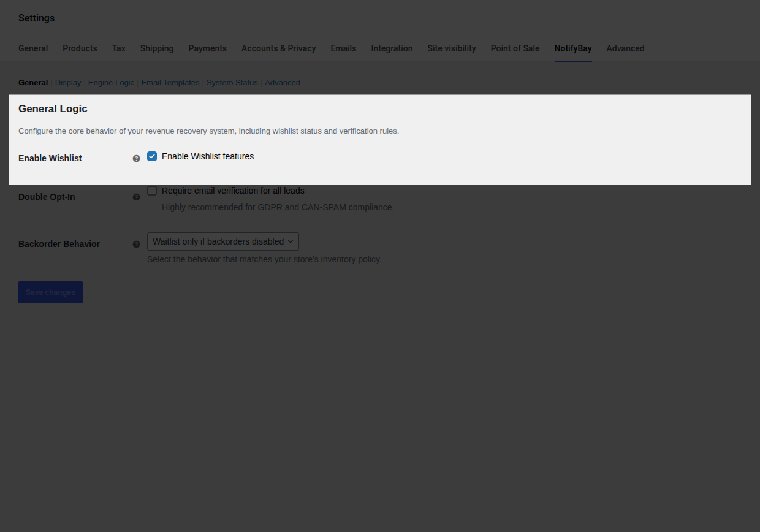Switch to the Products settings tab

click(80, 48)
